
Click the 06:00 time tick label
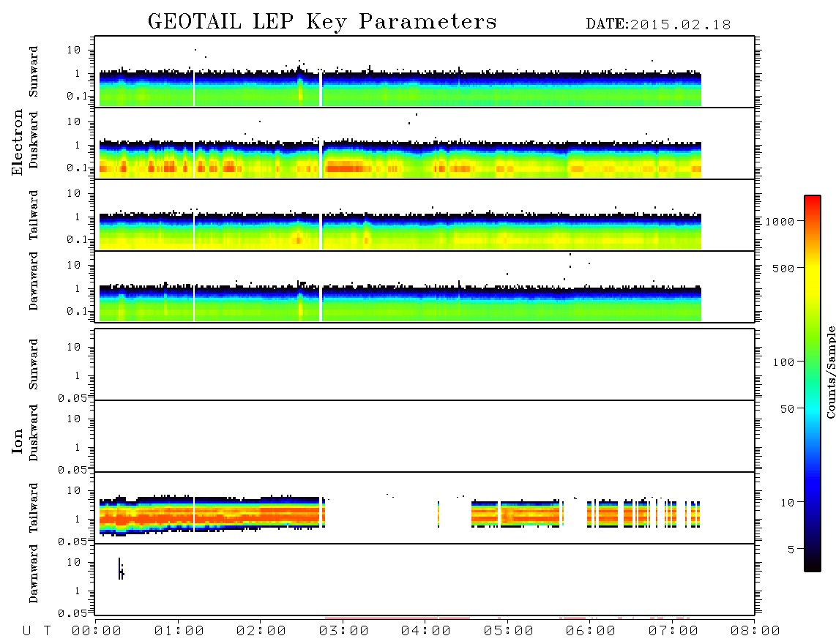point(591,632)
